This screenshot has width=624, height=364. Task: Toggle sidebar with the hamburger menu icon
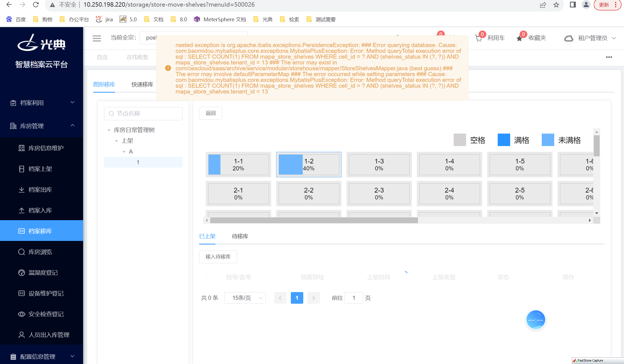coord(97,38)
